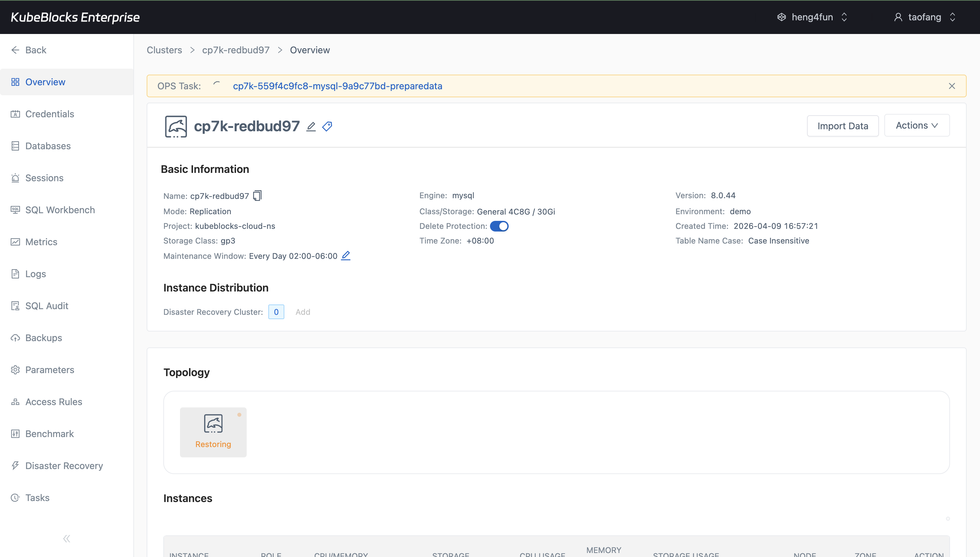Go to SQL Audit page
The width and height of the screenshot is (980, 557).
point(46,306)
